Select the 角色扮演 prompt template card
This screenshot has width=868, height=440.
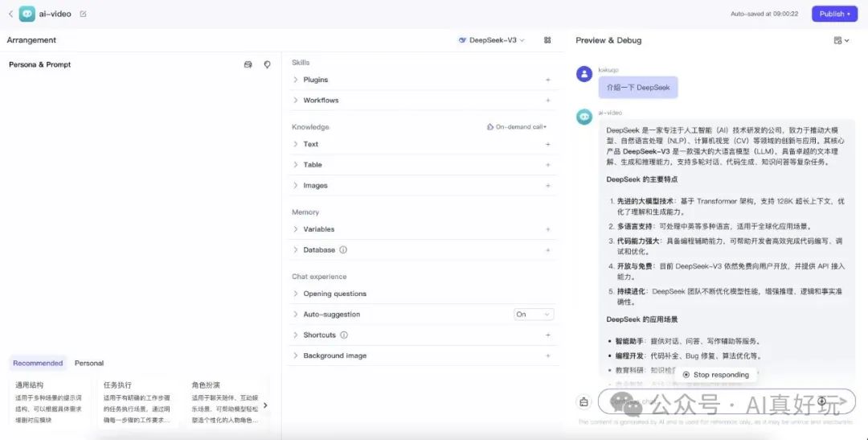pyautogui.click(x=224, y=402)
